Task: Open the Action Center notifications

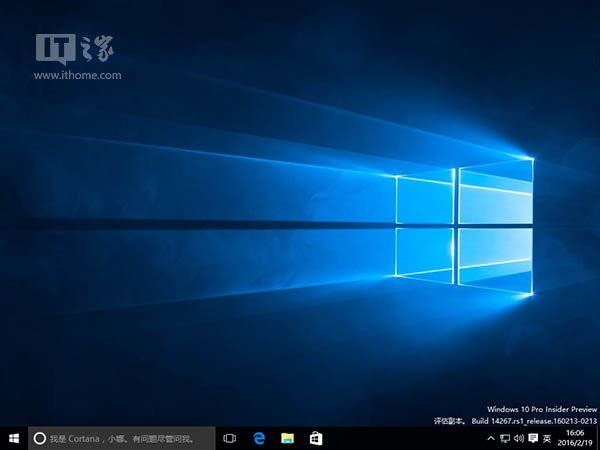Action: (531, 438)
